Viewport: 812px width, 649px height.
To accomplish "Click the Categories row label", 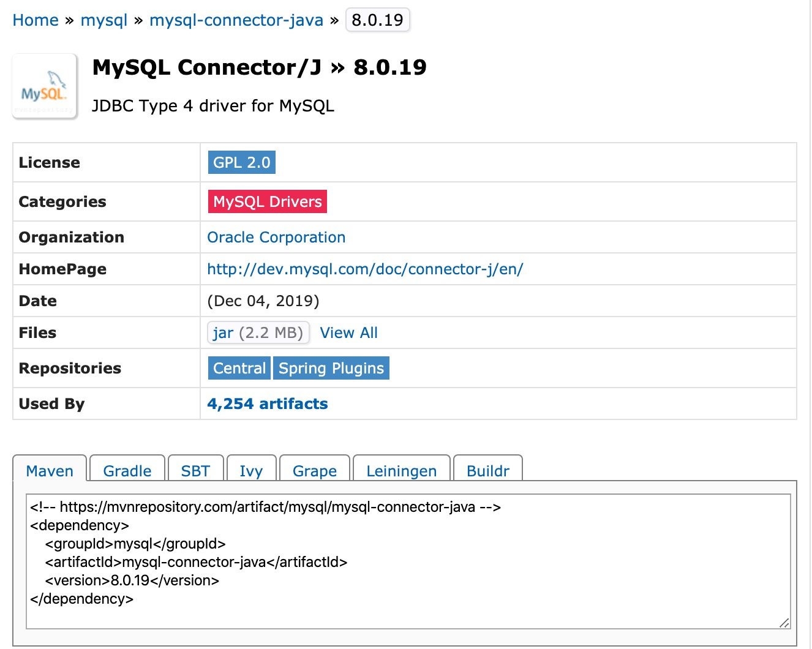I will (62, 202).
